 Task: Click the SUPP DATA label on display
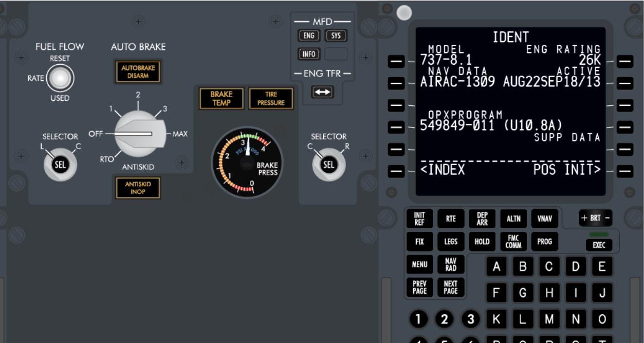pyautogui.click(x=567, y=137)
